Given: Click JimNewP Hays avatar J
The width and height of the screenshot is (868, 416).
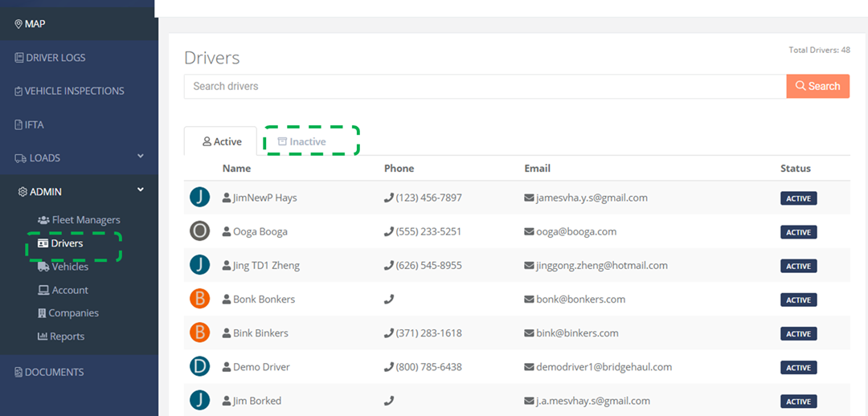Looking at the screenshot, I should coord(200,197).
